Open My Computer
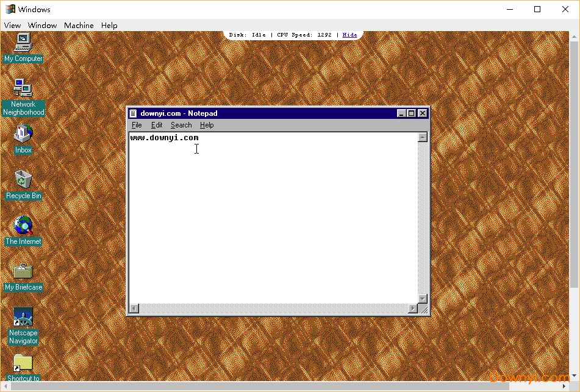 click(x=23, y=43)
